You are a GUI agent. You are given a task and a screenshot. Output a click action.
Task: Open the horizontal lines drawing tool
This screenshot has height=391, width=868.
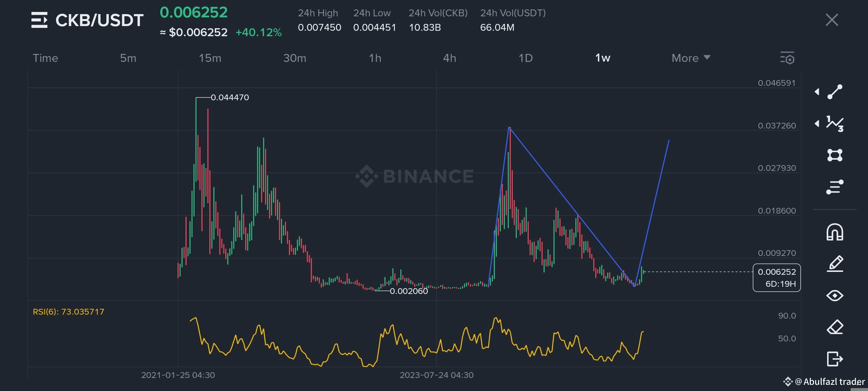(835, 187)
